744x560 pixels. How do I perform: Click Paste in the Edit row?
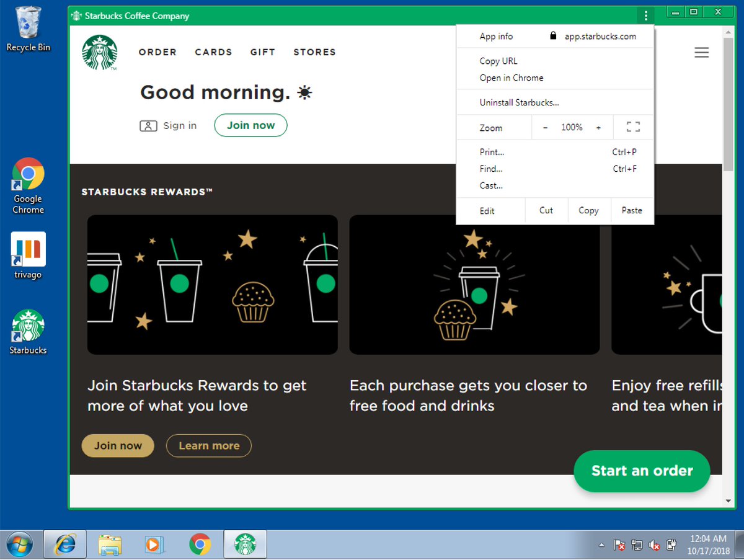click(632, 210)
